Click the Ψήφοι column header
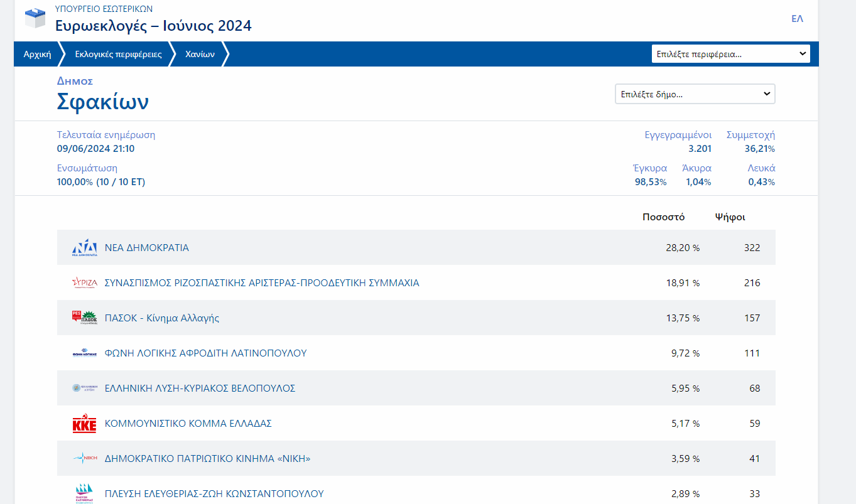Viewport: 856px width, 504px height. coord(730,217)
